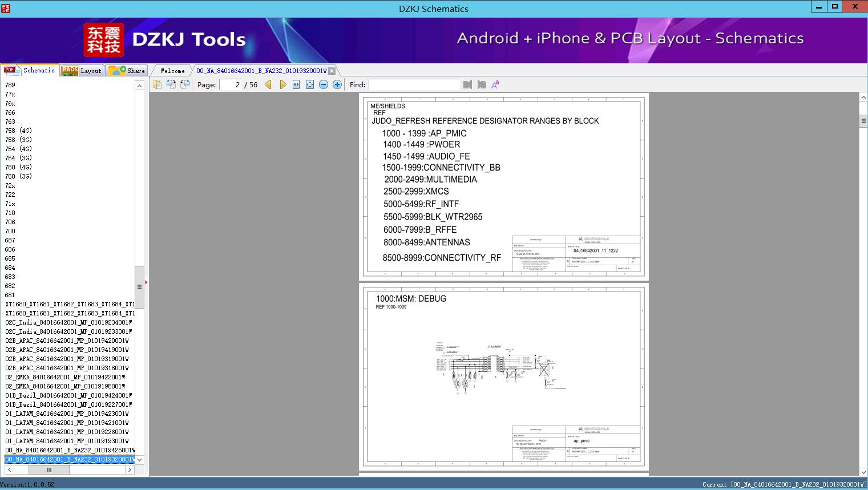
Task: Toggle match case search option icon
Action: [x=495, y=84]
